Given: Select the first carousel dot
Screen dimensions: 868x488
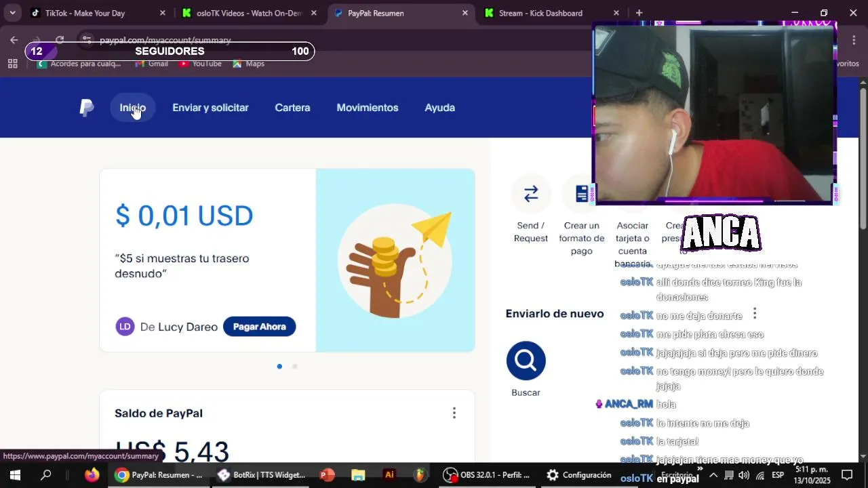Looking at the screenshot, I should coord(279,367).
